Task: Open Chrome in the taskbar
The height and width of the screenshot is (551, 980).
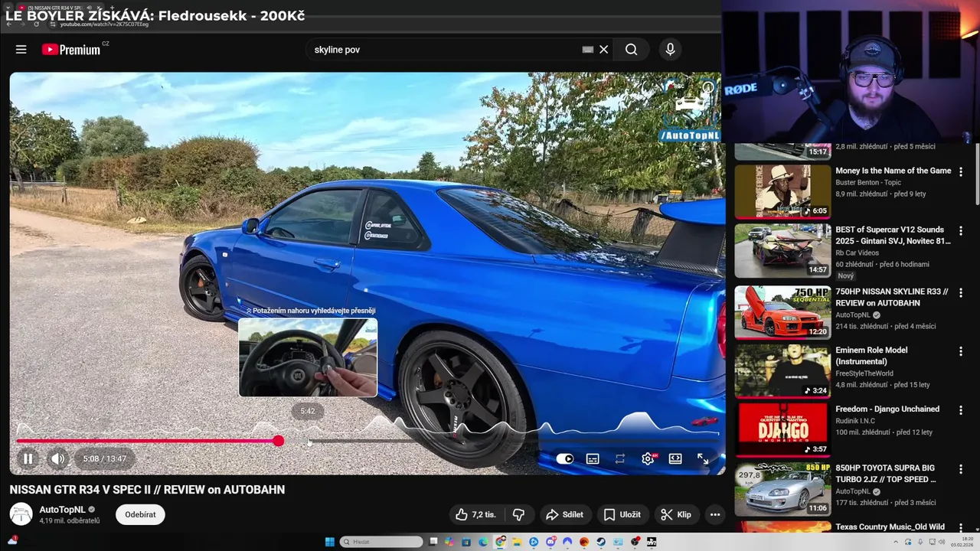Action: (x=500, y=542)
